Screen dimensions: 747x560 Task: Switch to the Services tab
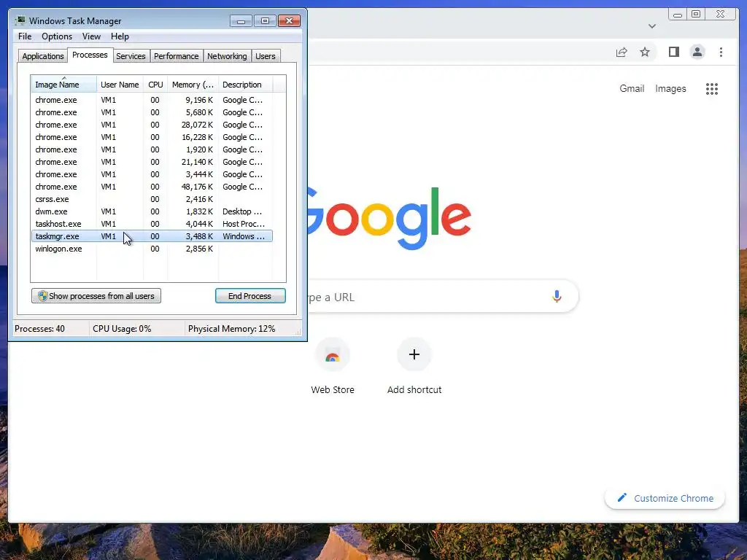tap(131, 56)
